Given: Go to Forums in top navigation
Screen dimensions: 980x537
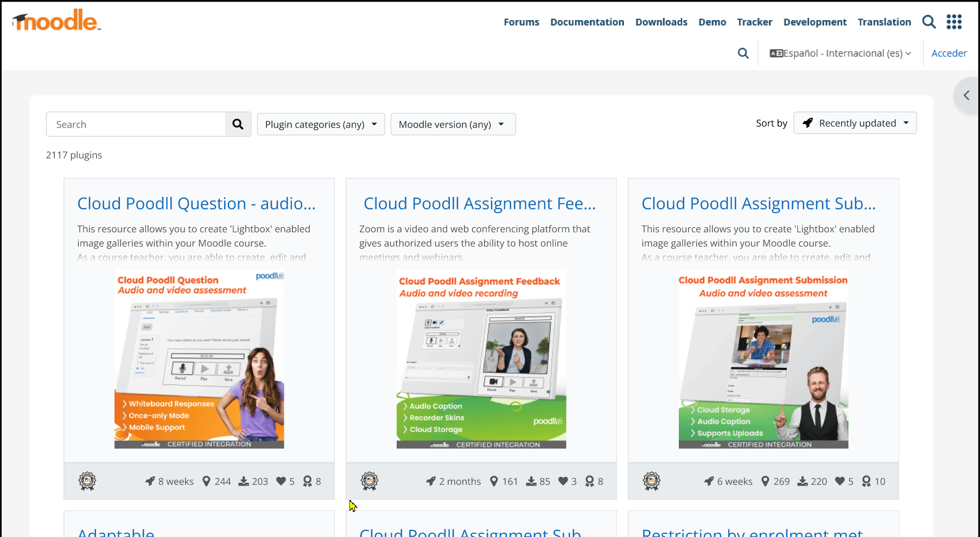Looking at the screenshot, I should [x=521, y=22].
